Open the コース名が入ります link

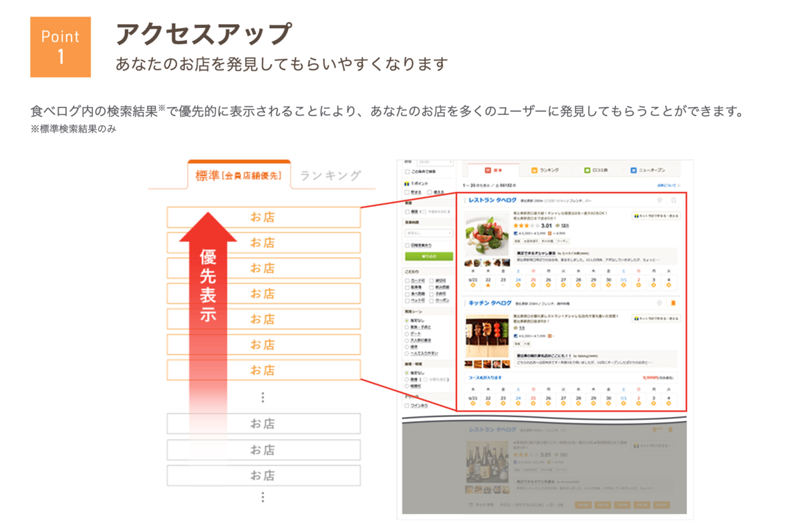pyautogui.click(x=485, y=377)
